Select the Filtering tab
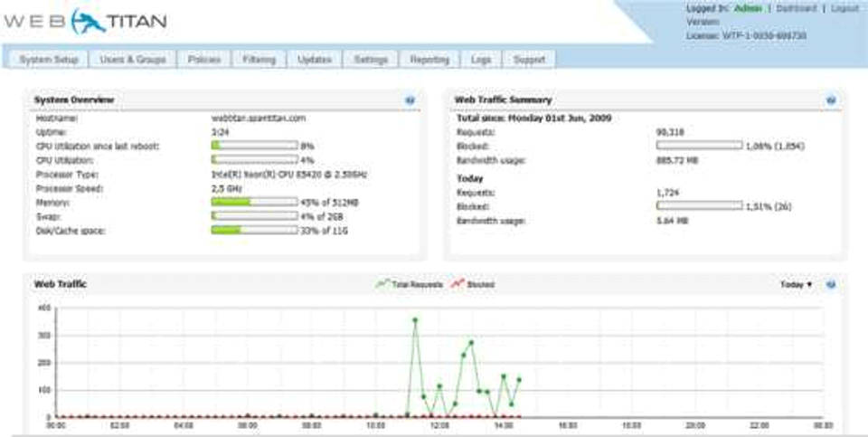This screenshot has height=437, width=868. pyautogui.click(x=260, y=60)
